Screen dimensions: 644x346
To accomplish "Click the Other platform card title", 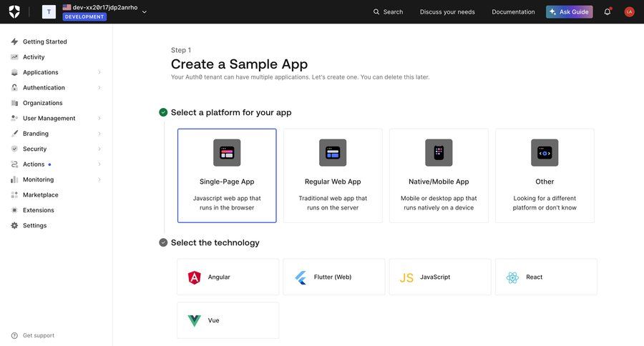I will pyautogui.click(x=545, y=182).
